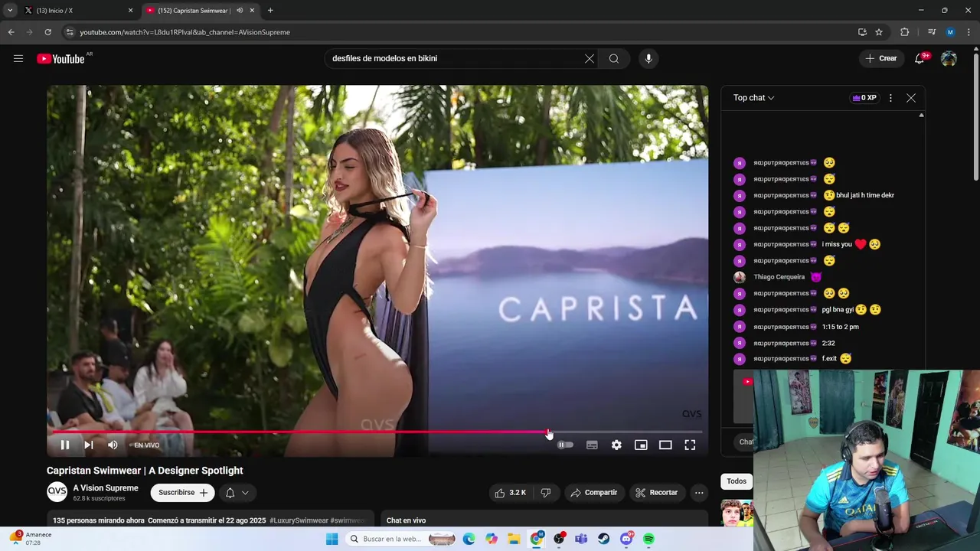Open Chrome profile M avatar

(x=950, y=32)
